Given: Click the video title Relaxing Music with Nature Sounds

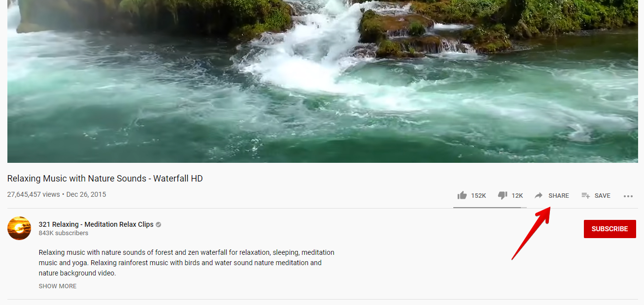Looking at the screenshot, I should [x=105, y=178].
